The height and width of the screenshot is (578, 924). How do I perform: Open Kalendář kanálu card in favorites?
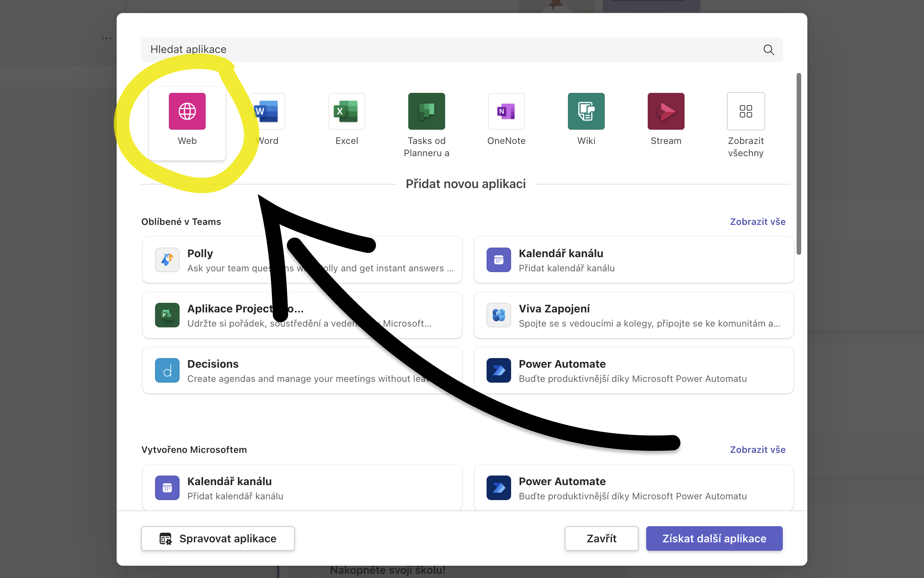click(633, 260)
